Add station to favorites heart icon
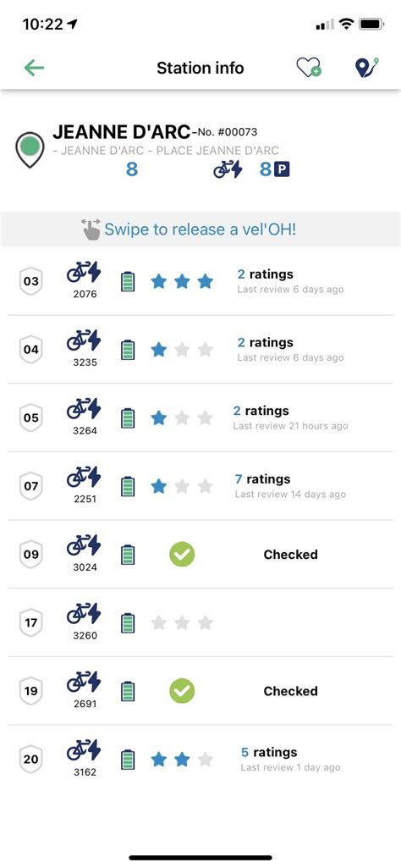Screen dimensions: 401x868 point(309,68)
